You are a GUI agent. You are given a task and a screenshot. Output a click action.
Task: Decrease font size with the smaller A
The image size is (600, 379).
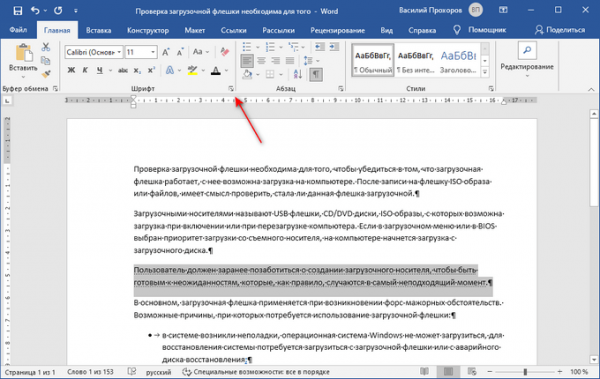(x=180, y=52)
